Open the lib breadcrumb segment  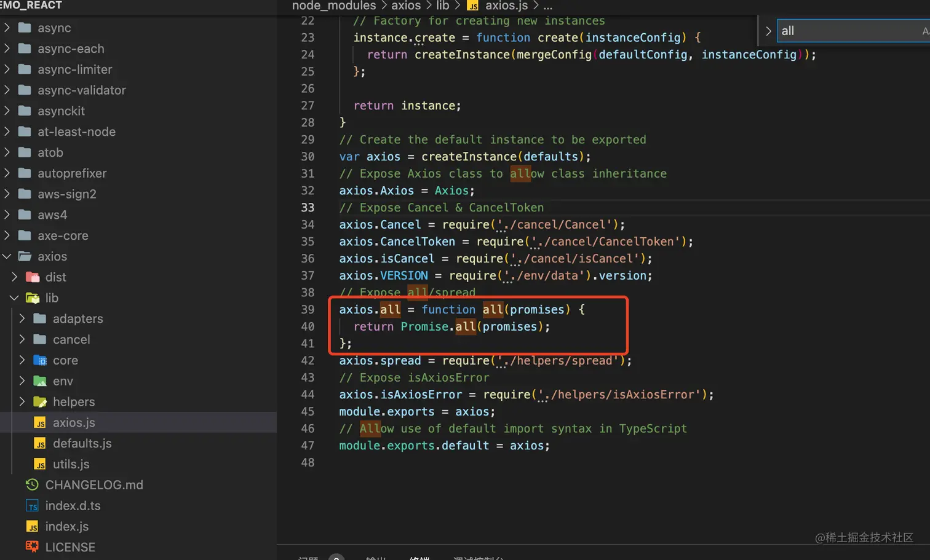[x=443, y=6]
